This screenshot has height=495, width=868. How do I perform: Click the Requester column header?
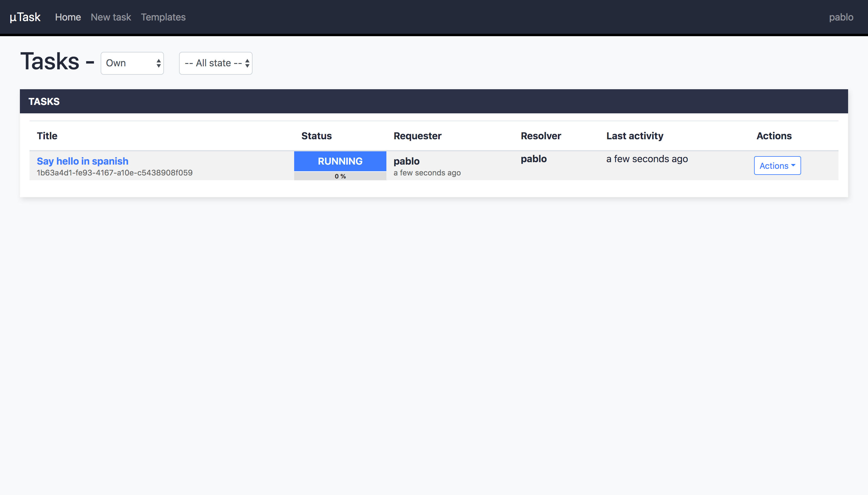417,136
